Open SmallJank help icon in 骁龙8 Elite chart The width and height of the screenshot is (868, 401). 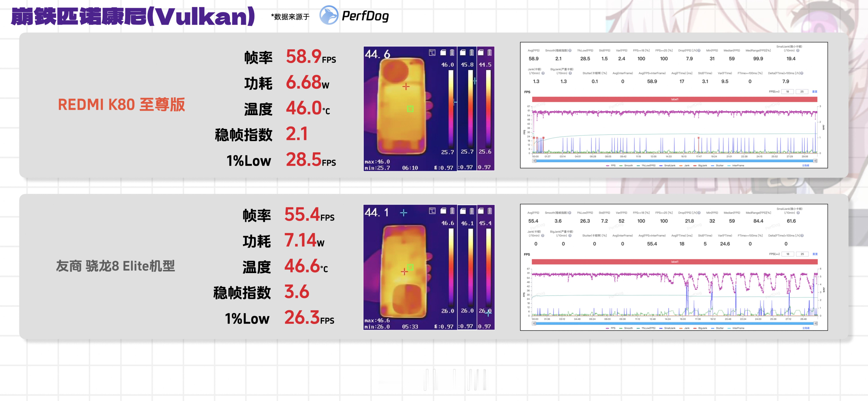(798, 213)
